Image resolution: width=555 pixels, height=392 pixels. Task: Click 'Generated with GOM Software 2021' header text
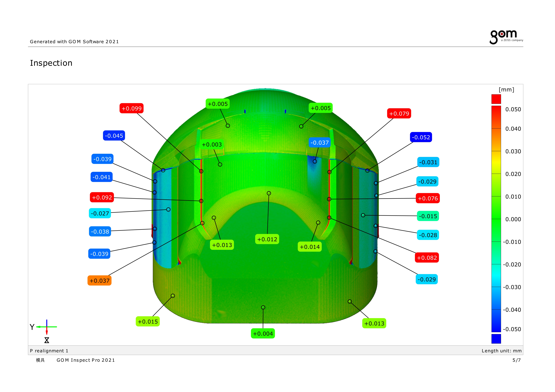click(74, 42)
